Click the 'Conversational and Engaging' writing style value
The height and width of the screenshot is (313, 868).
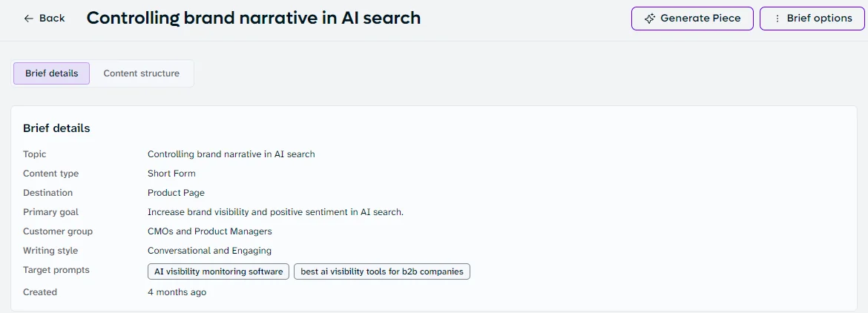tap(209, 251)
